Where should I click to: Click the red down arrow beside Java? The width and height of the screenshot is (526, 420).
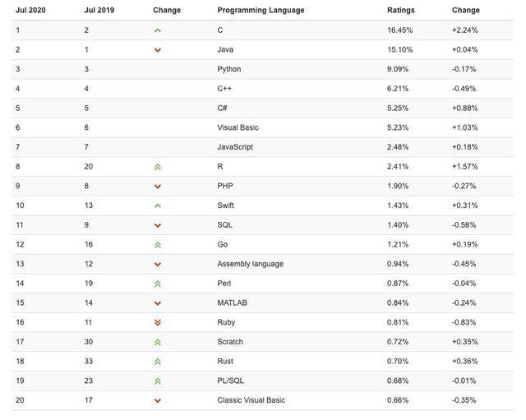pyautogui.click(x=158, y=50)
